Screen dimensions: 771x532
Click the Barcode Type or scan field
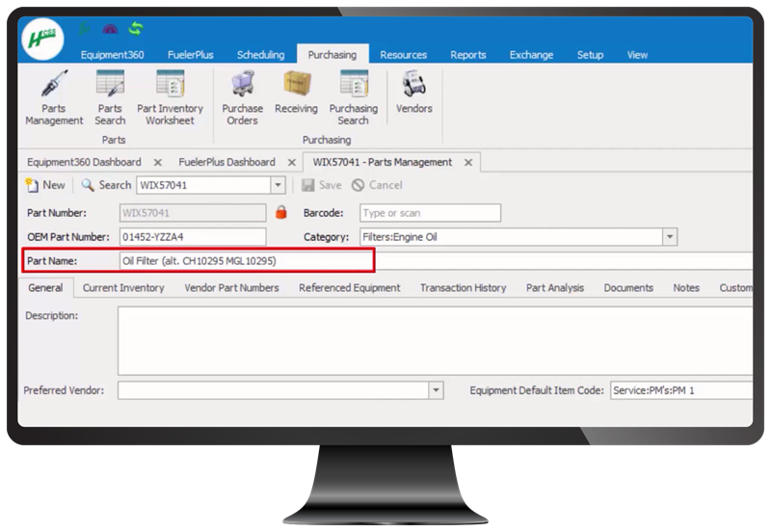click(430, 213)
